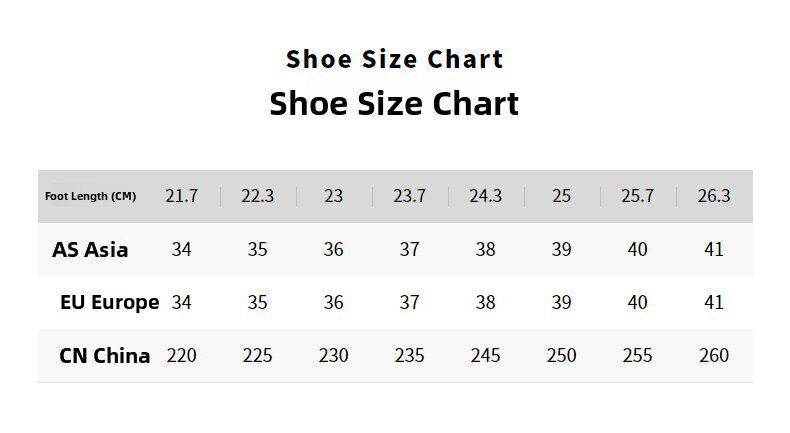Screen dimensions: 790x433
Task: Select the CN China size 245 cell
Action: (x=485, y=355)
